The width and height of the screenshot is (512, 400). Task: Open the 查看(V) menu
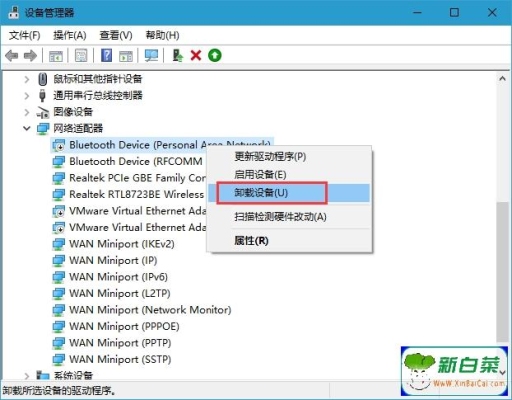[x=116, y=35]
